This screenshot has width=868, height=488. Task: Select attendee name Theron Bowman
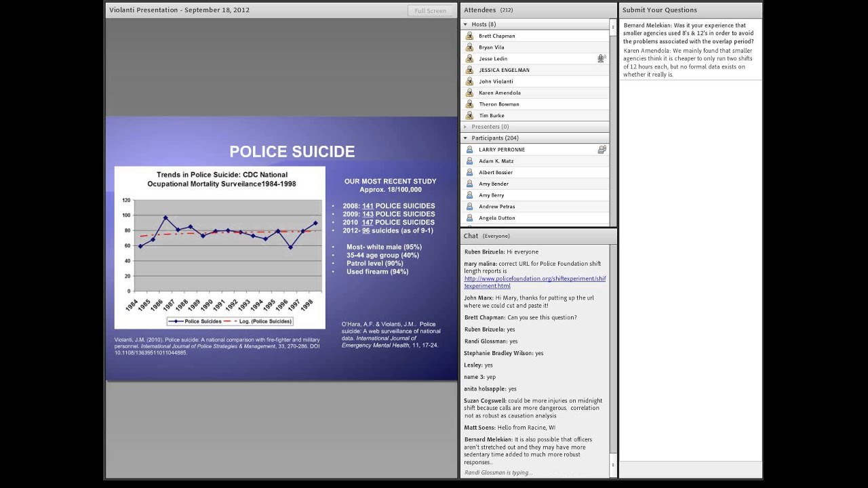499,104
